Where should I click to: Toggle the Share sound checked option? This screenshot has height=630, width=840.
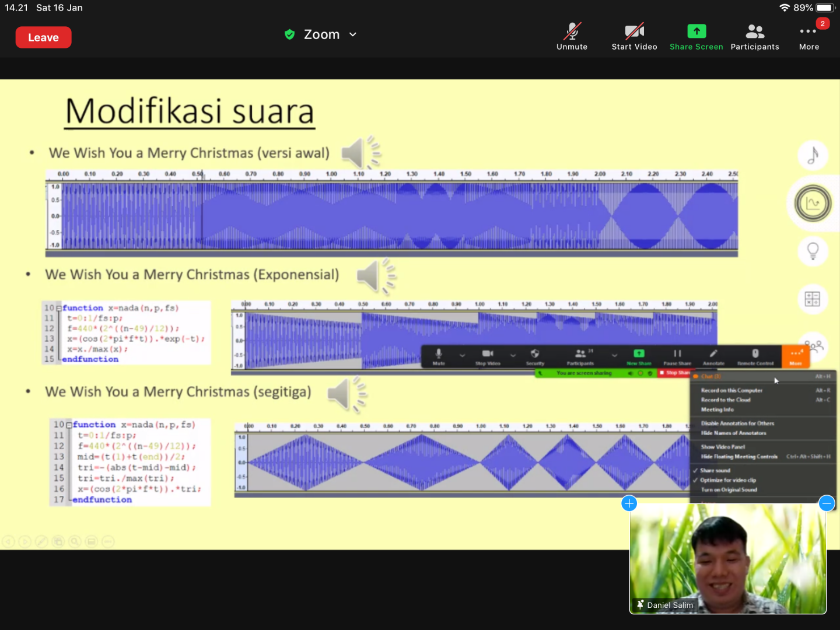(x=715, y=470)
